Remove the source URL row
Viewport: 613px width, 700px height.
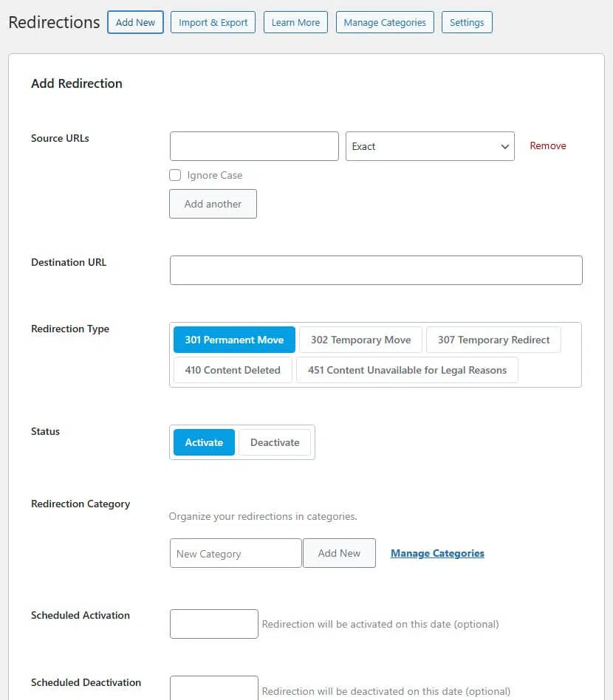(x=547, y=146)
